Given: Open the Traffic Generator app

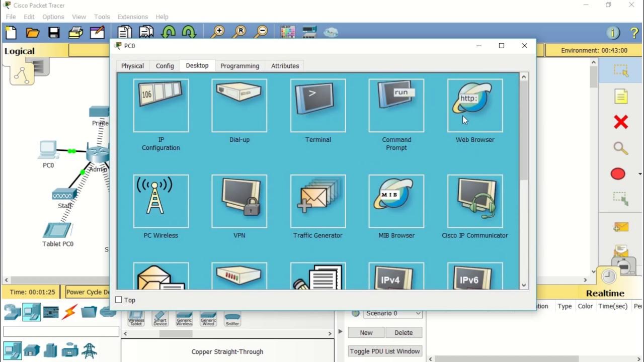Looking at the screenshot, I should 318,201.
